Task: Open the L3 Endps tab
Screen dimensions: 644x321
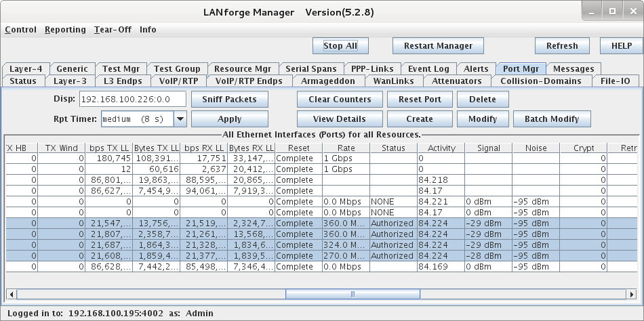Action: click(x=123, y=81)
